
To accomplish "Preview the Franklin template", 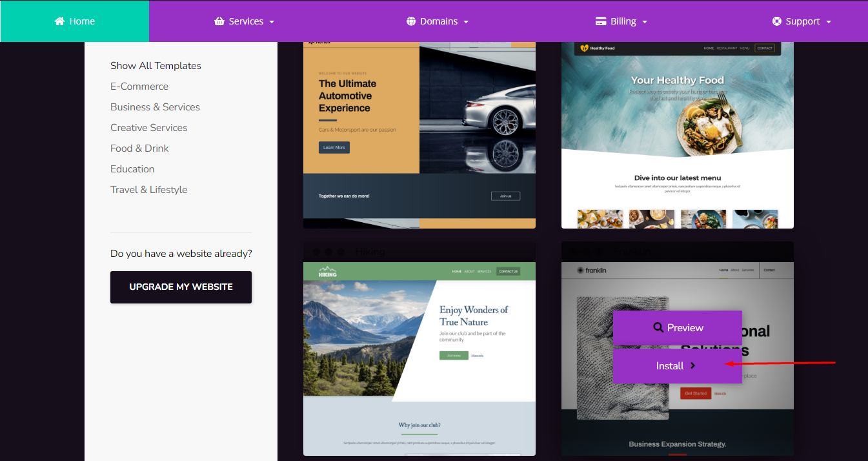I will [677, 328].
